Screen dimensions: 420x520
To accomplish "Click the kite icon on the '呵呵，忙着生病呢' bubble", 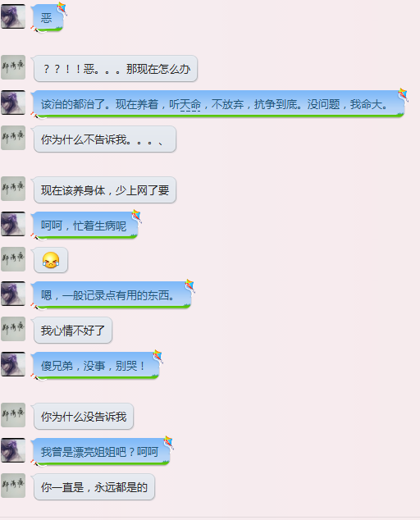I will 137,216.
